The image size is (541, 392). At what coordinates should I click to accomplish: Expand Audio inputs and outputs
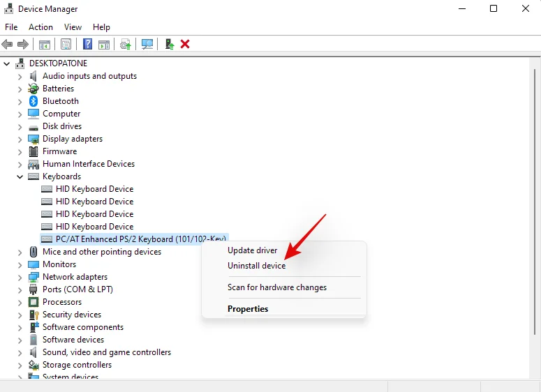coord(20,76)
